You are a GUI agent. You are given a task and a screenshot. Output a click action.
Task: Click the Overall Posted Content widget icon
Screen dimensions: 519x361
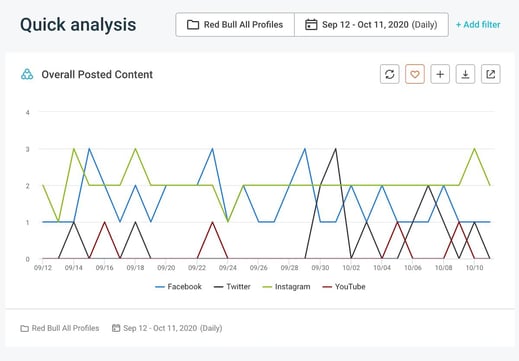pos(27,74)
